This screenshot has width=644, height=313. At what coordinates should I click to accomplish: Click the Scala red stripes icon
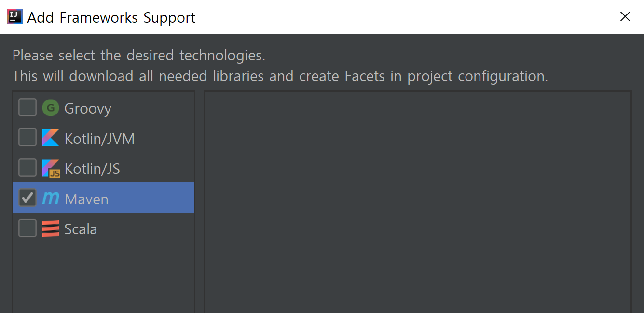pos(50,228)
